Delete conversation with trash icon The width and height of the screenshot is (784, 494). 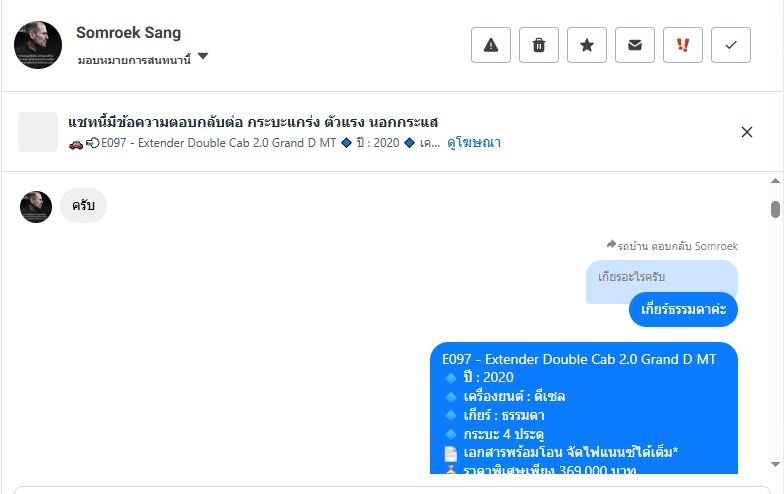click(539, 45)
